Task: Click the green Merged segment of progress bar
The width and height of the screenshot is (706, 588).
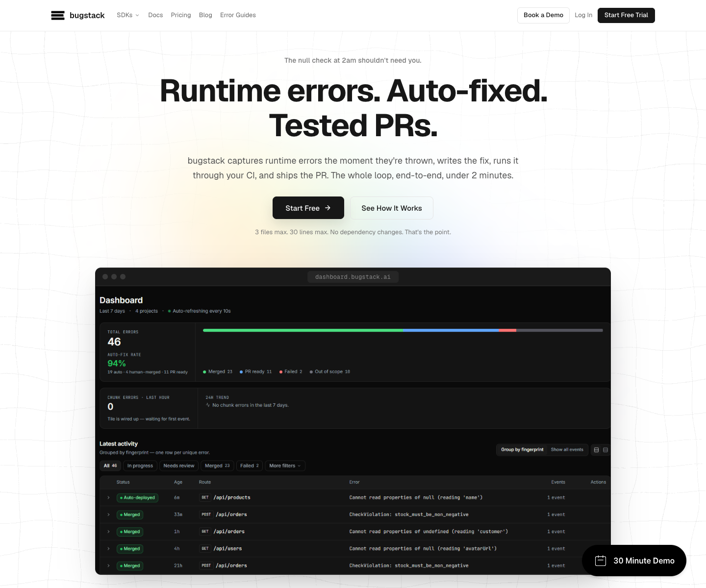Action: (303, 330)
